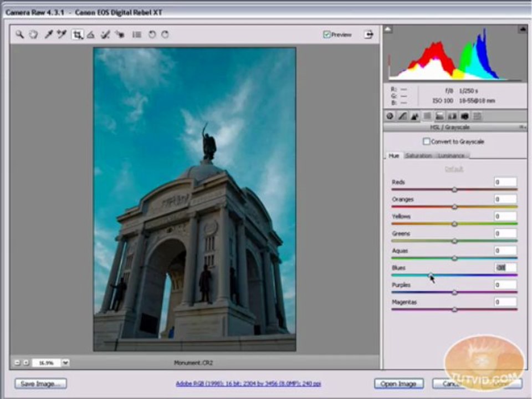The height and width of the screenshot is (399, 532).
Task: Click the monument image preview
Action: tap(195, 199)
